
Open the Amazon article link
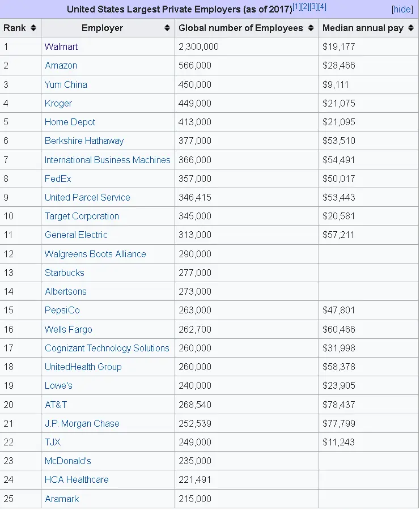61,66
